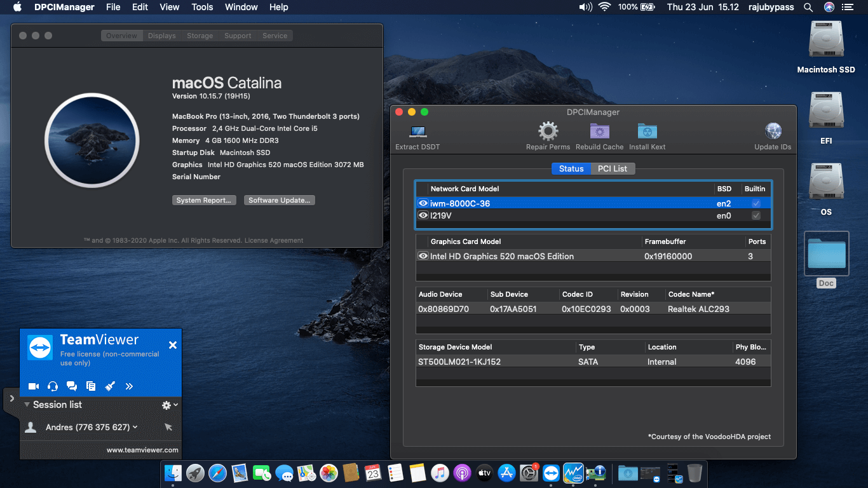Click the System Report button
This screenshot has height=488, width=868.
tap(203, 200)
